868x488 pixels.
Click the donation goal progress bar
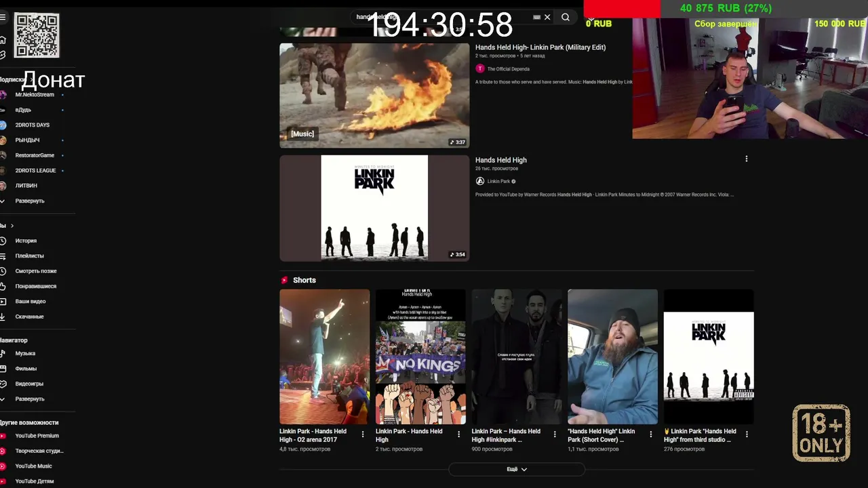pyautogui.click(x=726, y=8)
